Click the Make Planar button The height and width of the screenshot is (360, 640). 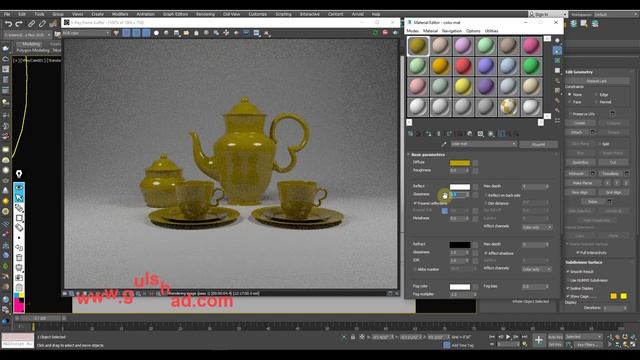[582, 183]
